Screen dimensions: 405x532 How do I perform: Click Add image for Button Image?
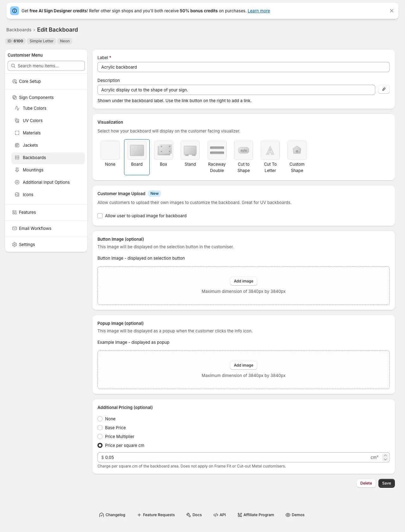tap(244, 281)
